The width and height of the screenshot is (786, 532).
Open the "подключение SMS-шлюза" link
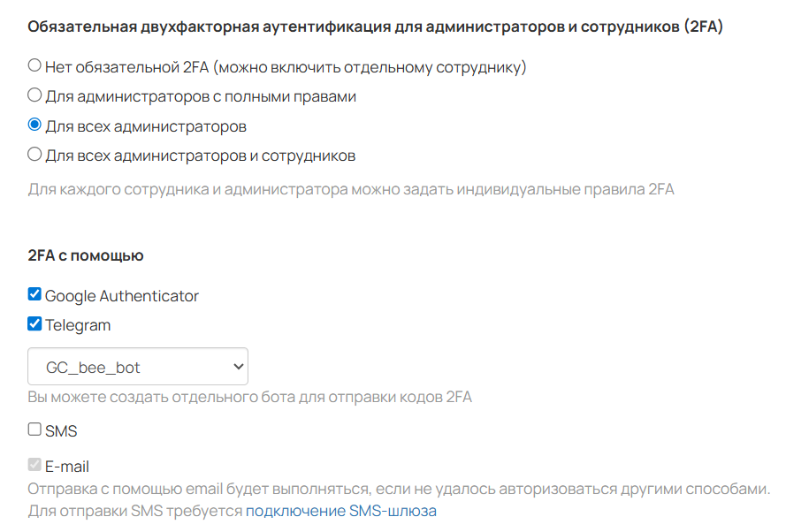[x=341, y=511]
